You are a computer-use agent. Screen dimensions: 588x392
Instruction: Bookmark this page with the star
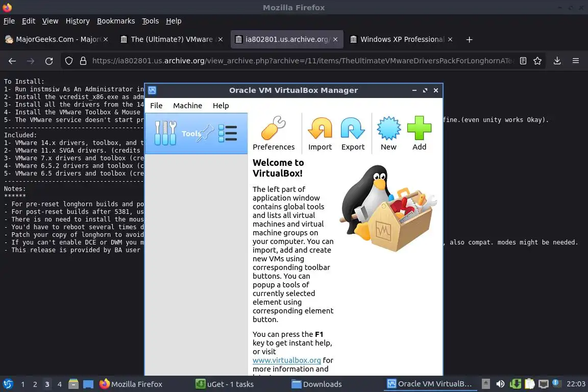537,61
